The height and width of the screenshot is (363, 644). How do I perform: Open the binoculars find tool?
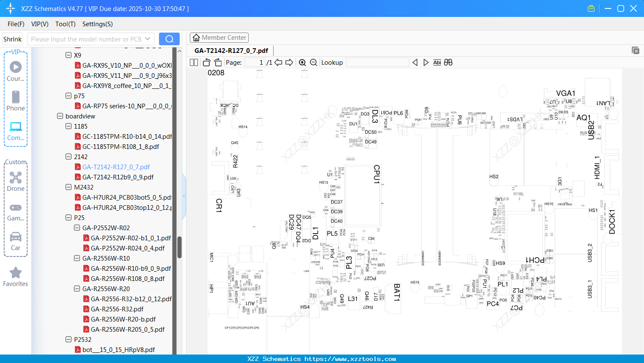coord(448,62)
